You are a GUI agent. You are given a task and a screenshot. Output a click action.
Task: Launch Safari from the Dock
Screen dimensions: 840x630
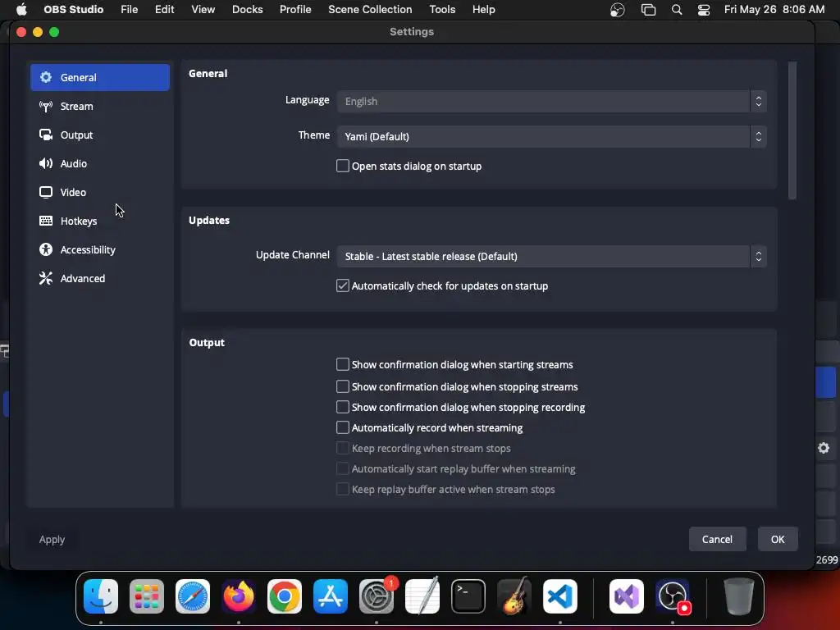pos(193,596)
